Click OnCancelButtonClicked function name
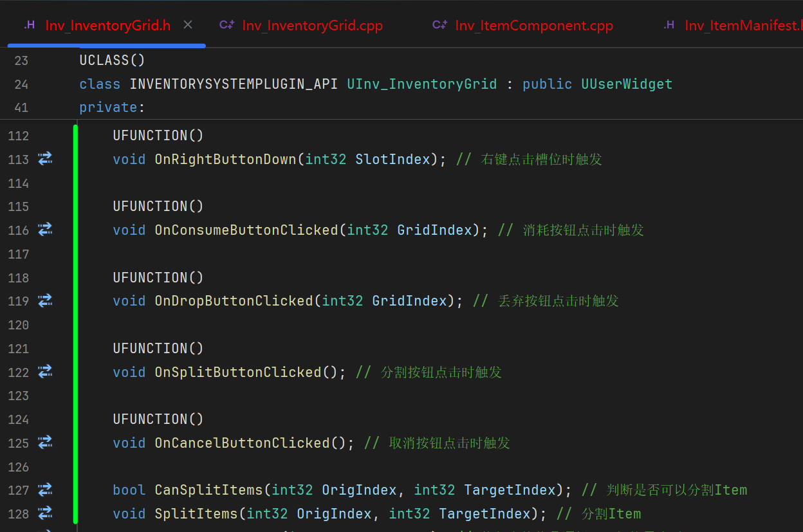The height and width of the screenshot is (532, 803). pos(243,443)
